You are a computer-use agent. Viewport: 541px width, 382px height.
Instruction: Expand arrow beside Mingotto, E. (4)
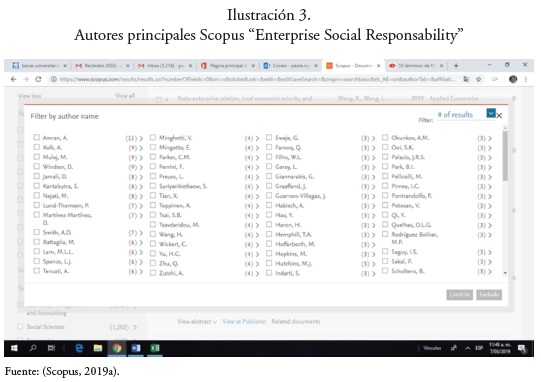[x=257, y=148]
